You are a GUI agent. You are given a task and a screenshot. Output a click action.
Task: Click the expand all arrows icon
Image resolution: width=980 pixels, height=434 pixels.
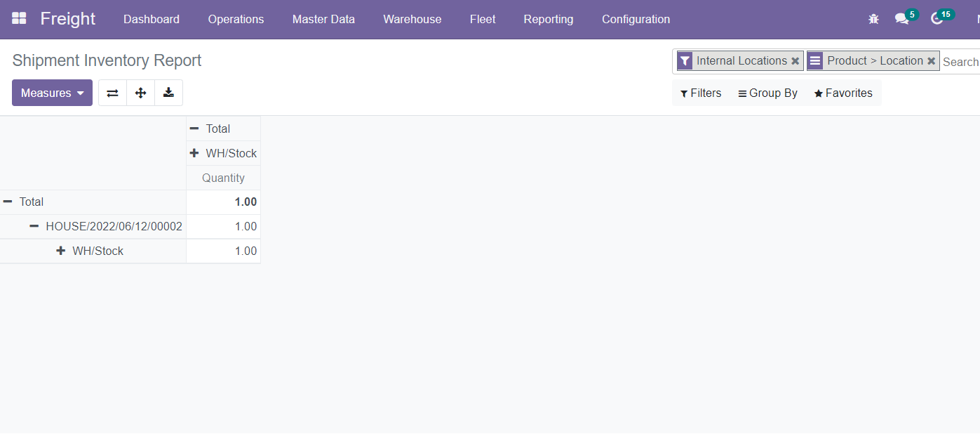[x=140, y=93]
